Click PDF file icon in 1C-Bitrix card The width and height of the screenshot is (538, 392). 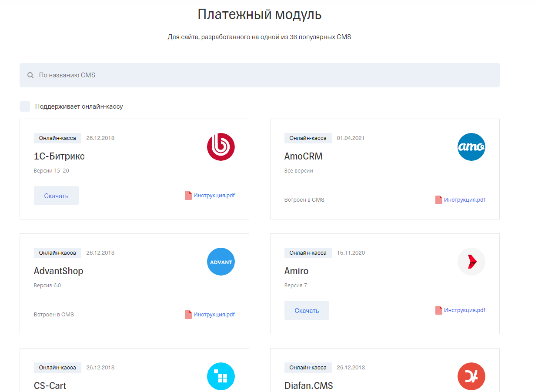pyautogui.click(x=188, y=196)
